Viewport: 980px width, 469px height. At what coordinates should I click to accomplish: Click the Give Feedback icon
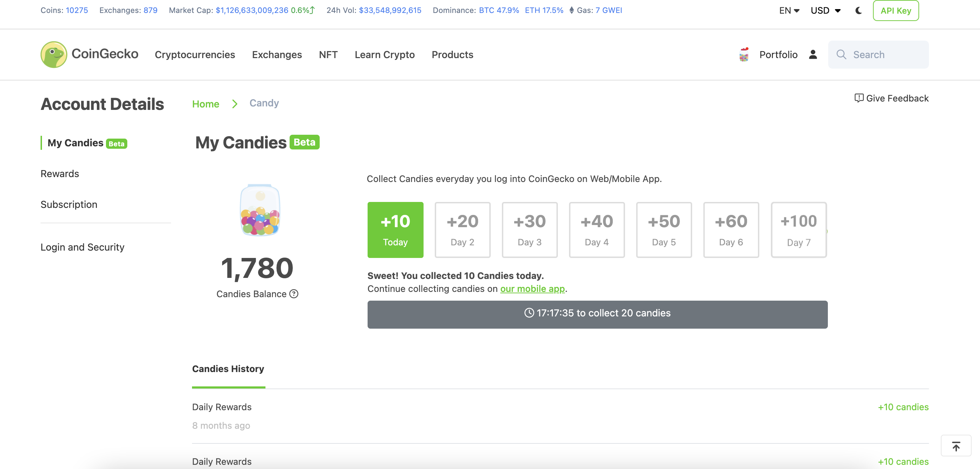pyautogui.click(x=859, y=98)
